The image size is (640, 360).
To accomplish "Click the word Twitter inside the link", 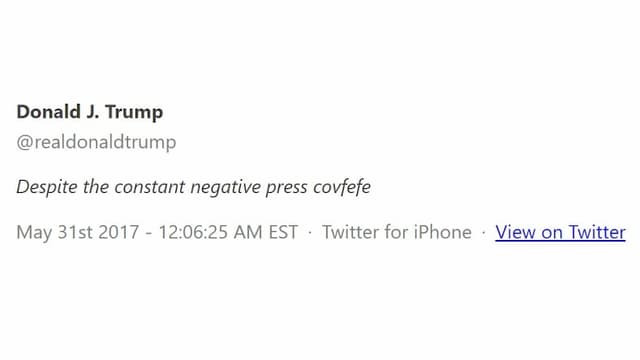I will [x=597, y=232].
